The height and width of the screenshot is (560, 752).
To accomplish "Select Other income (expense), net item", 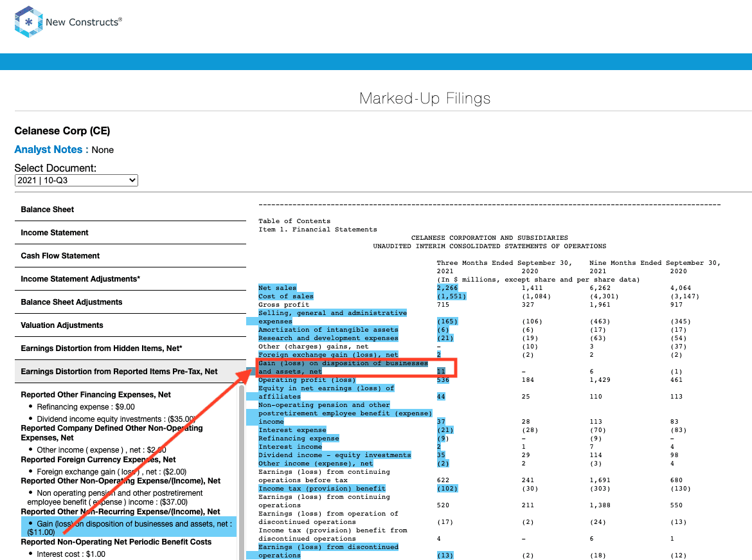I will coord(102,450).
